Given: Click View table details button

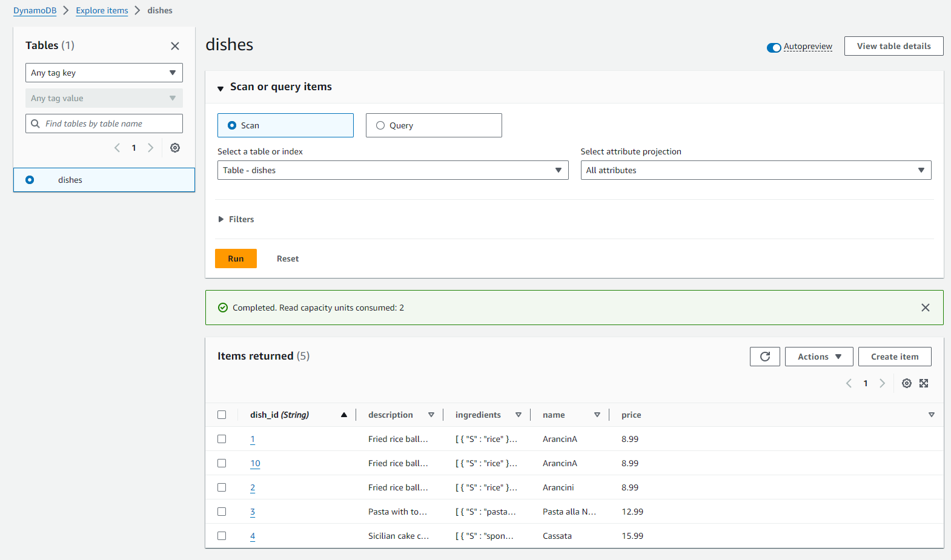Looking at the screenshot, I should coord(894,46).
